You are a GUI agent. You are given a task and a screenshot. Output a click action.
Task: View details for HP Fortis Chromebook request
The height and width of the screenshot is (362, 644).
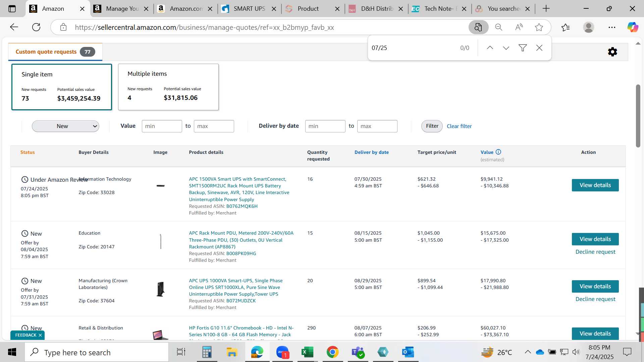click(595, 334)
